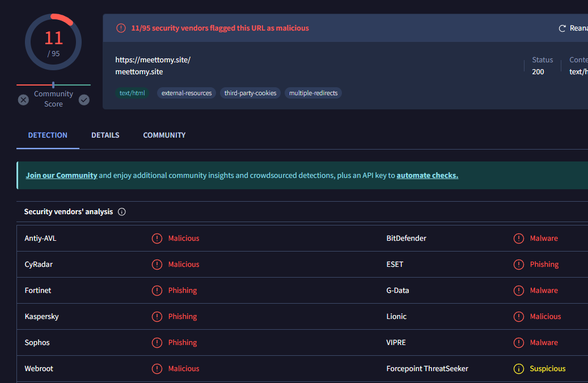Click the 11/95 detection score gauge
Viewport: 588px width, 383px height.
pos(53,42)
